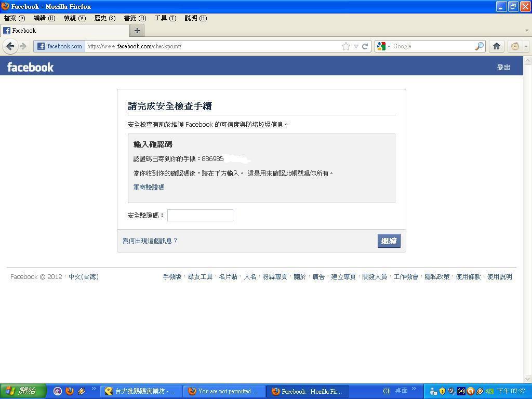Open the 人名 footer link
532x399 pixels.
pyautogui.click(x=250, y=276)
